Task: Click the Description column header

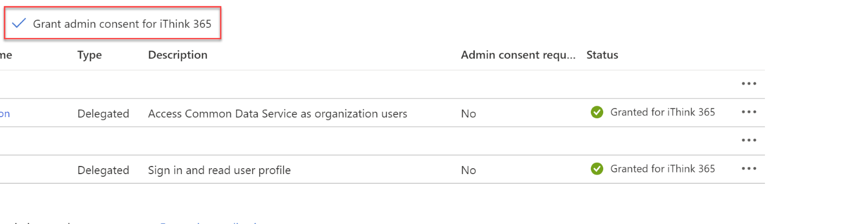Action: pyautogui.click(x=177, y=55)
